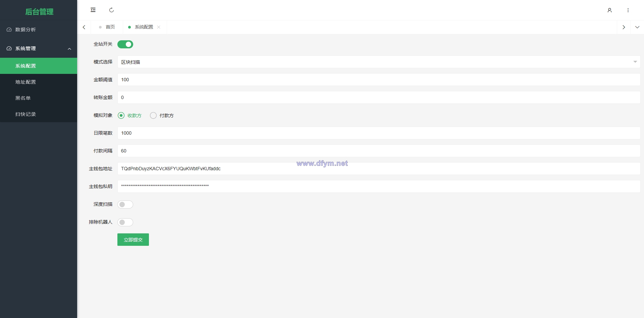This screenshot has height=318, width=644.
Task: Click the 主钱包私钥 label
Action: [x=101, y=187]
